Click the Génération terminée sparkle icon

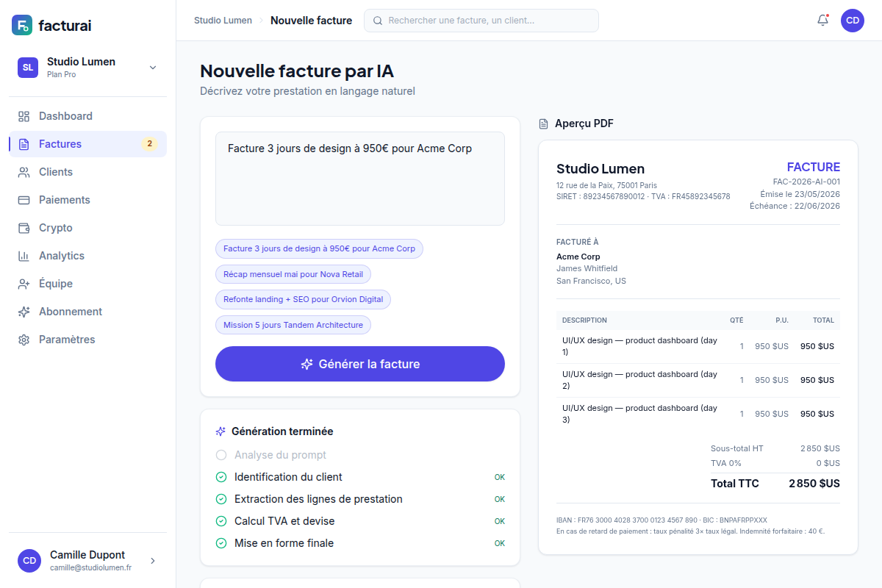(x=220, y=431)
